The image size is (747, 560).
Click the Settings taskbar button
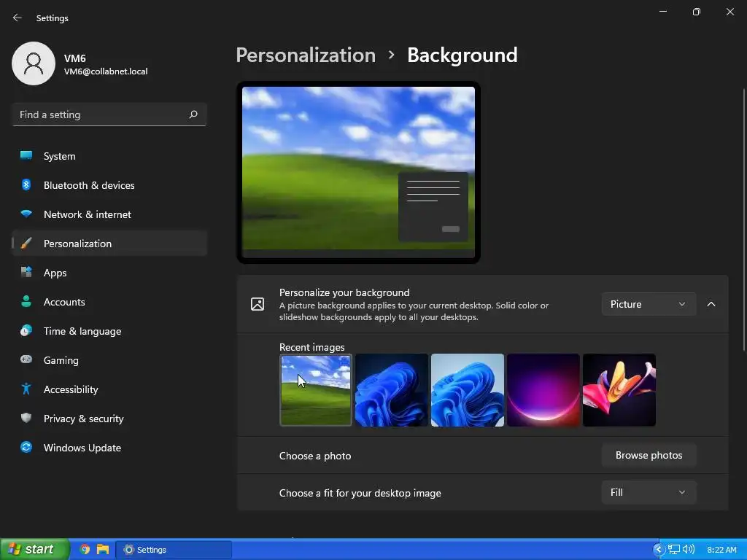[x=174, y=550]
